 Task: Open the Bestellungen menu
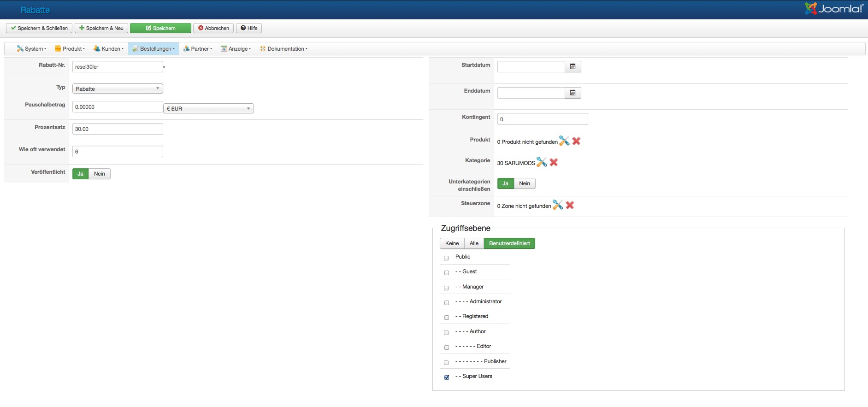(154, 49)
